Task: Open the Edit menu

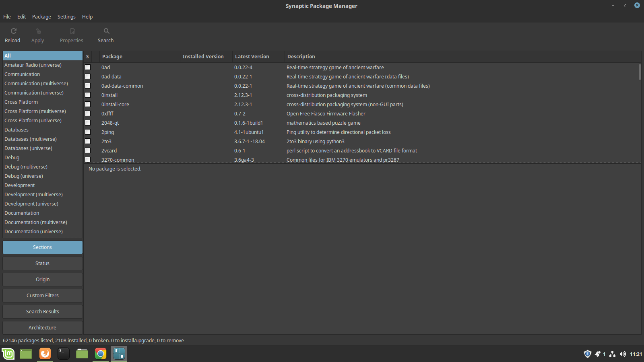Action: click(21, 17)
